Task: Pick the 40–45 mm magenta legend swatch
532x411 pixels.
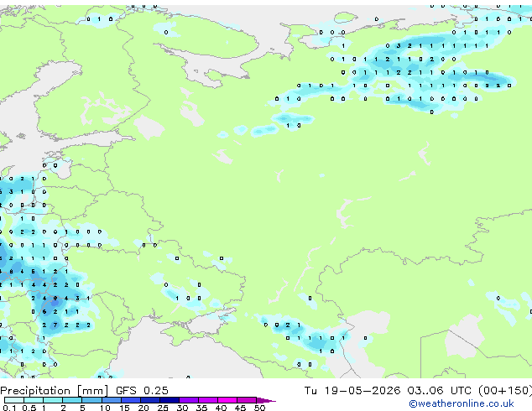Action: pyautogui.click(x=227, y=400)
